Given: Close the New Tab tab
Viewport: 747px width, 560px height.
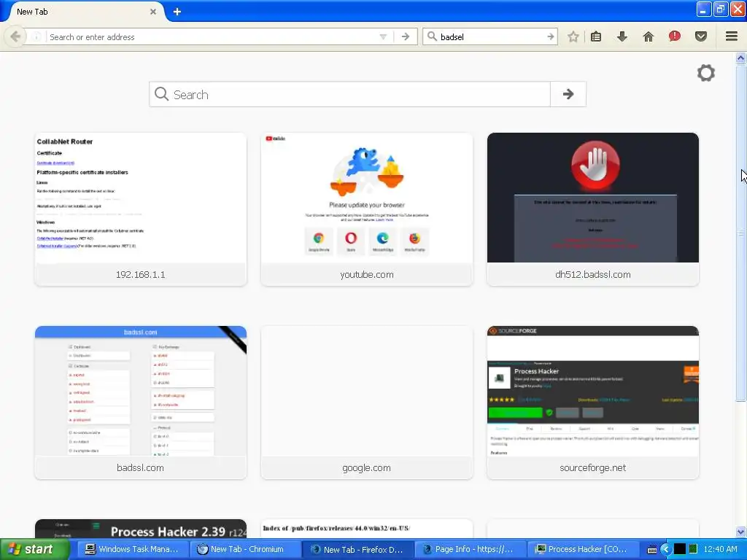Looking at the screenshot, I should 153,12.
